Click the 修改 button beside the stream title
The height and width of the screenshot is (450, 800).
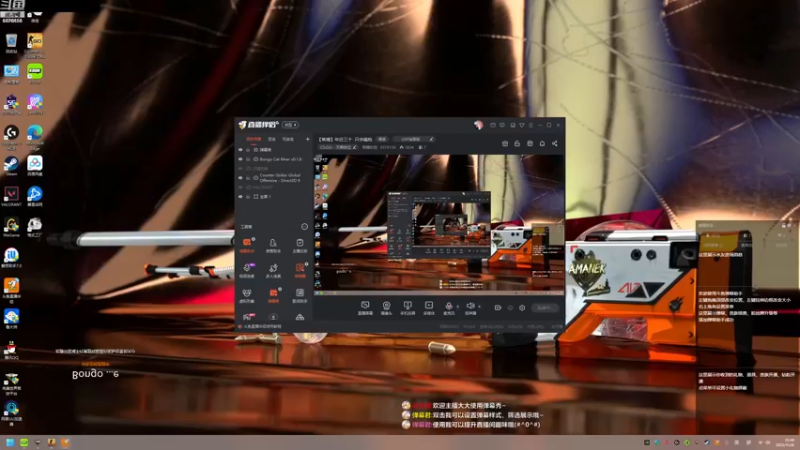tap(382, 139)
